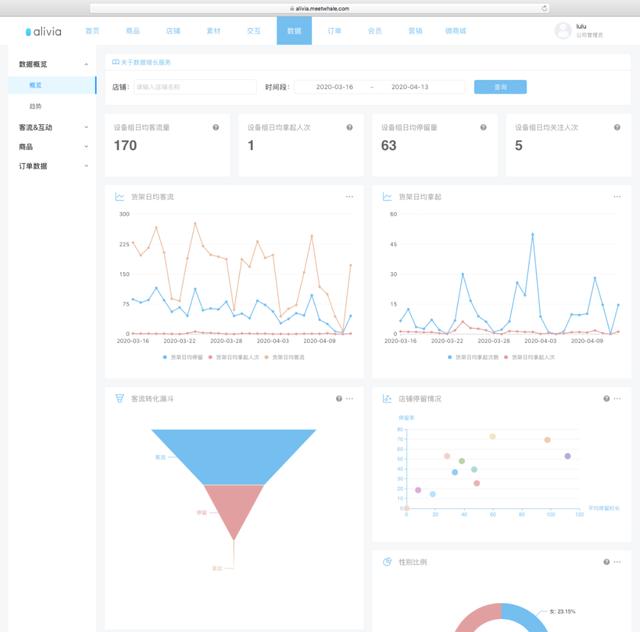Open the 交互 top navigation tab

tap(254, 31)
